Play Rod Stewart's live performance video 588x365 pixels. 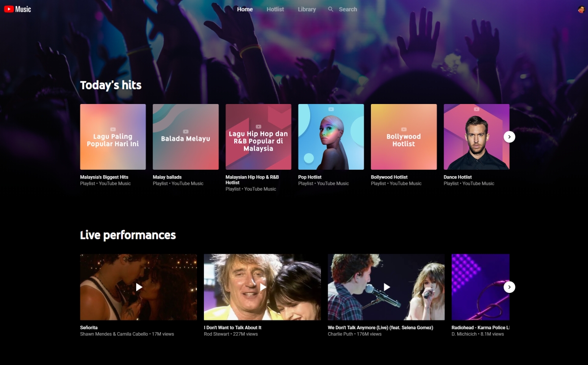[x=263, y=287]
